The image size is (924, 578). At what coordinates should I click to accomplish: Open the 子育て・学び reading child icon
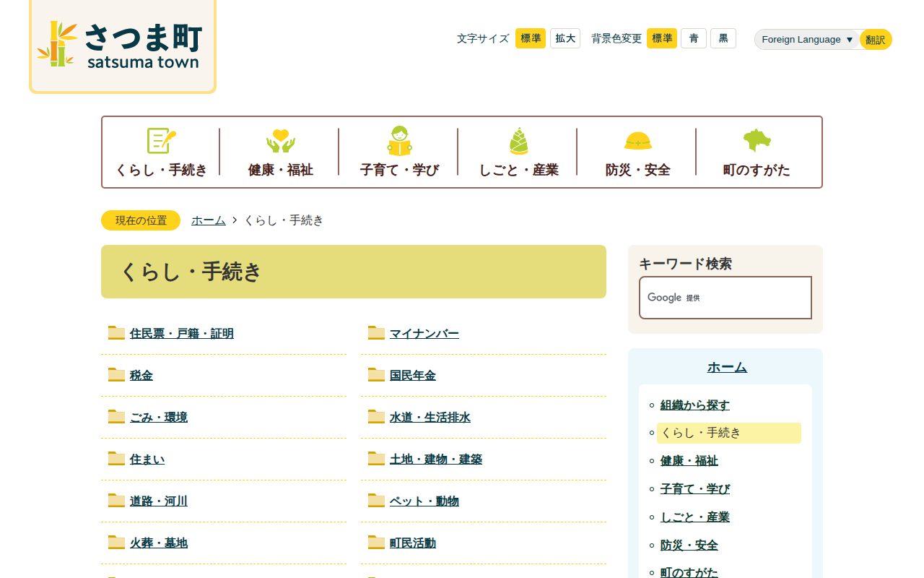pyautogui.click(x=400, y=141)
